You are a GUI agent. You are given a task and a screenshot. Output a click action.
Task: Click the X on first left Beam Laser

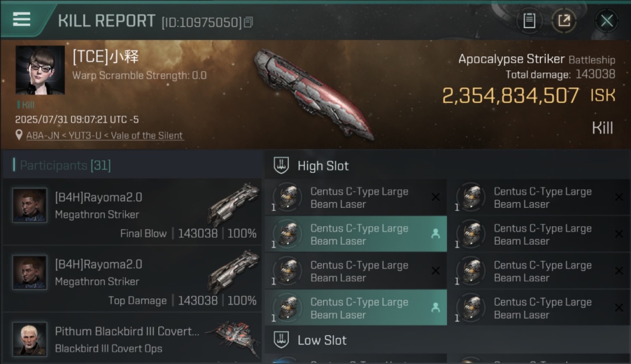435,197
